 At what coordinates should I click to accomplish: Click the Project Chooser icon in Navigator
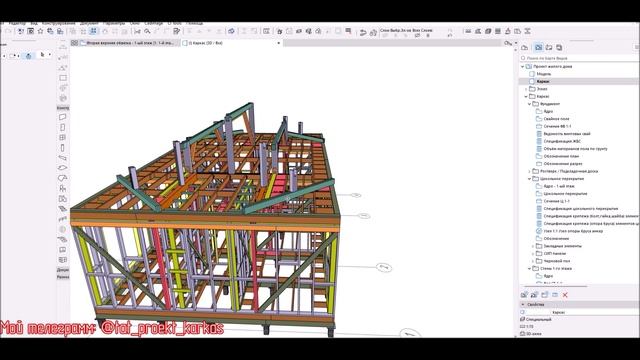525,48
